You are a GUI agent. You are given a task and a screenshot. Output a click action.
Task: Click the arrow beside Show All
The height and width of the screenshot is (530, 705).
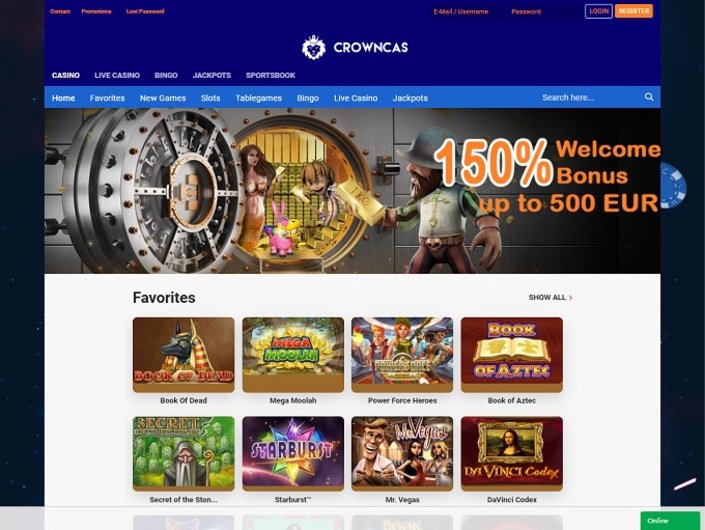click(x=571, y=298)
